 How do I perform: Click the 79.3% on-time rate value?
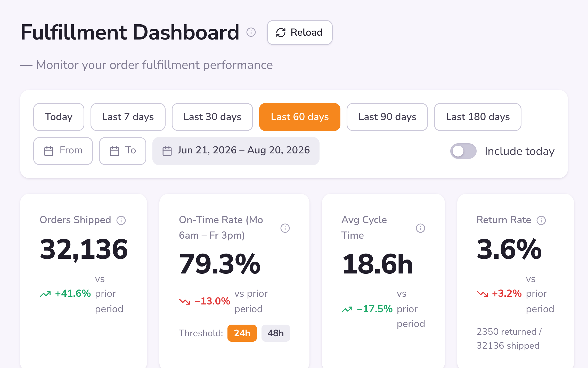(x=220, y=264)
